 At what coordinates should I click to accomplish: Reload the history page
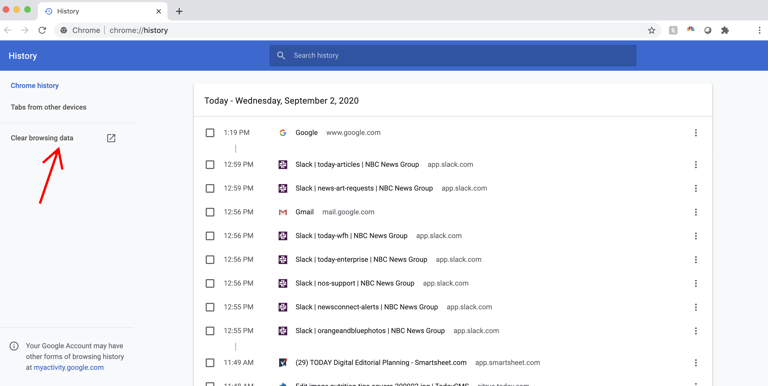[42, 30]
